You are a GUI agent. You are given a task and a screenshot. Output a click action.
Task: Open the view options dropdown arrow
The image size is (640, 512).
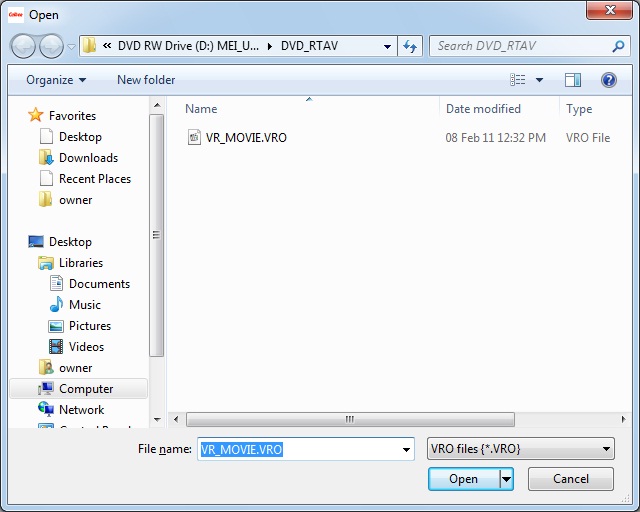coord(539,80)
